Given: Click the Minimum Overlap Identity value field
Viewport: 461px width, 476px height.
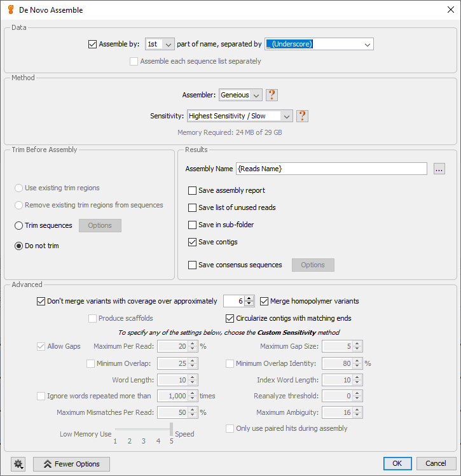Looking at the screenshot, I should pos(337,363).
